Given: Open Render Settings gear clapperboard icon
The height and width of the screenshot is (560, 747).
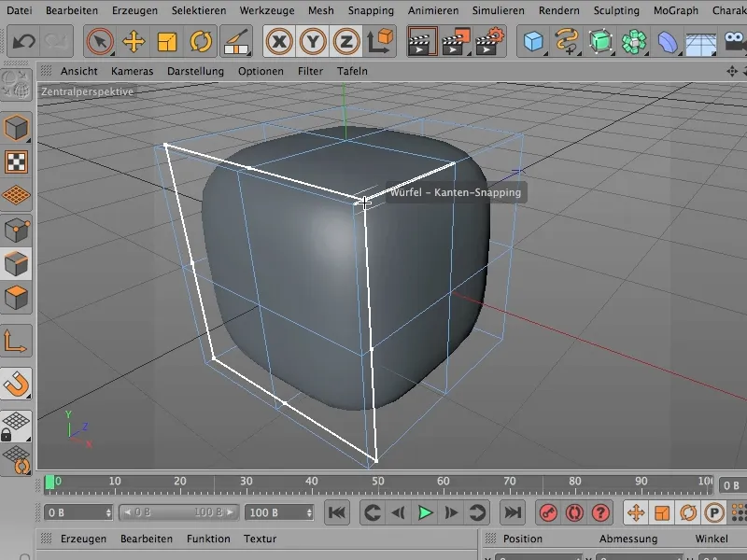Looking at the screenshot, I should [x=489, y=41].
